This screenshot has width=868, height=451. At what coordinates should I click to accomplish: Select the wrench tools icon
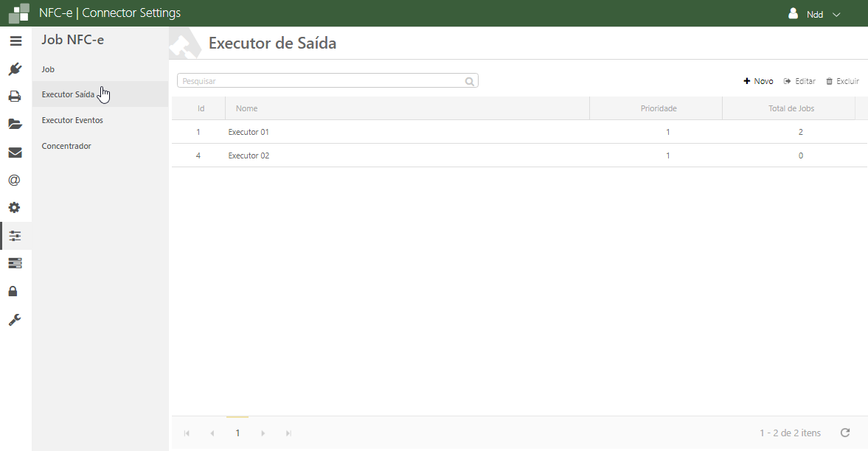tap(15, 320)
